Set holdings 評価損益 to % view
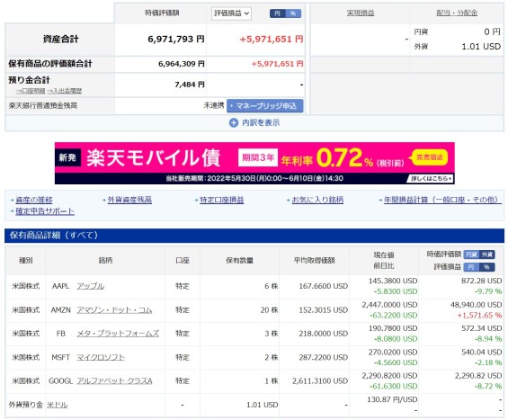This screenshot has height=420, width=508. pyautogui.click(x=487, y=267)
